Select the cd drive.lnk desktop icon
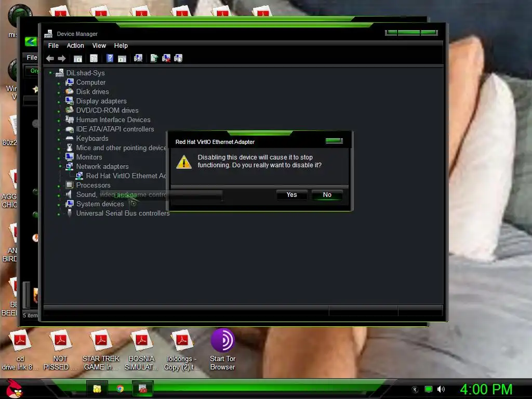This screenshot has width=532, height=399. point(20,340)
